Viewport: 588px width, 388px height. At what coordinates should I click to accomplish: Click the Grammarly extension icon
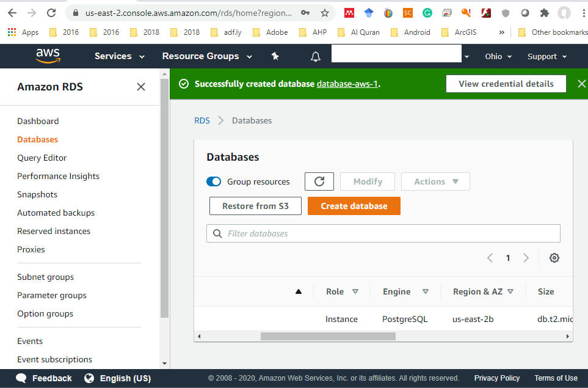pos(427,13)
